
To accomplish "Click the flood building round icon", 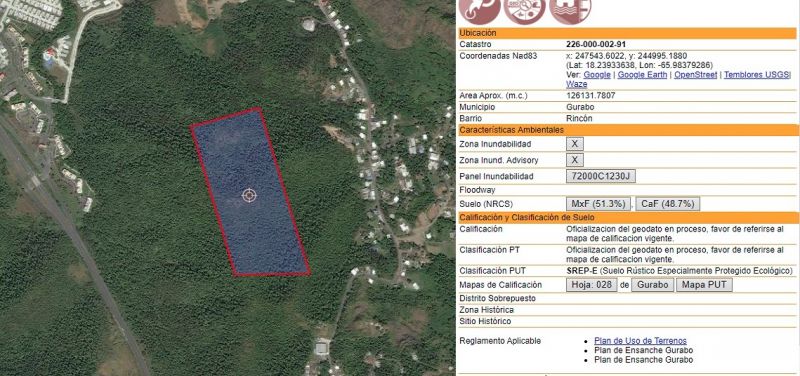I will click(570, 10).
